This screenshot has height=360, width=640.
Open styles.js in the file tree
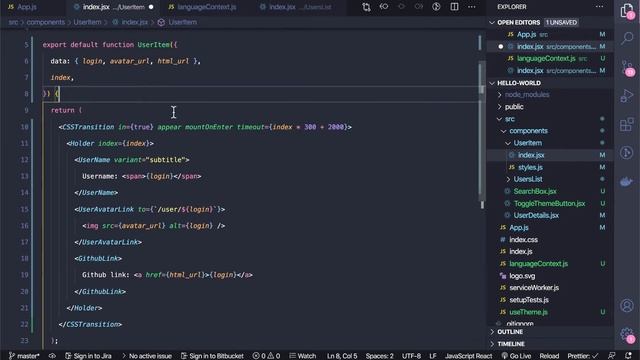click(x=530, y=167)
